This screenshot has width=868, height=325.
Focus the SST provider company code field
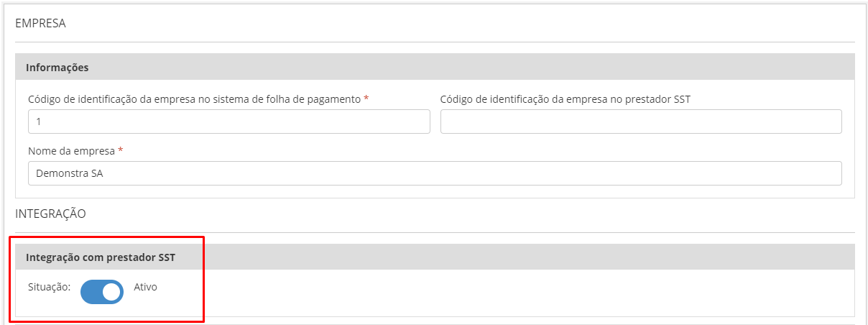click(x=640, y=122)
